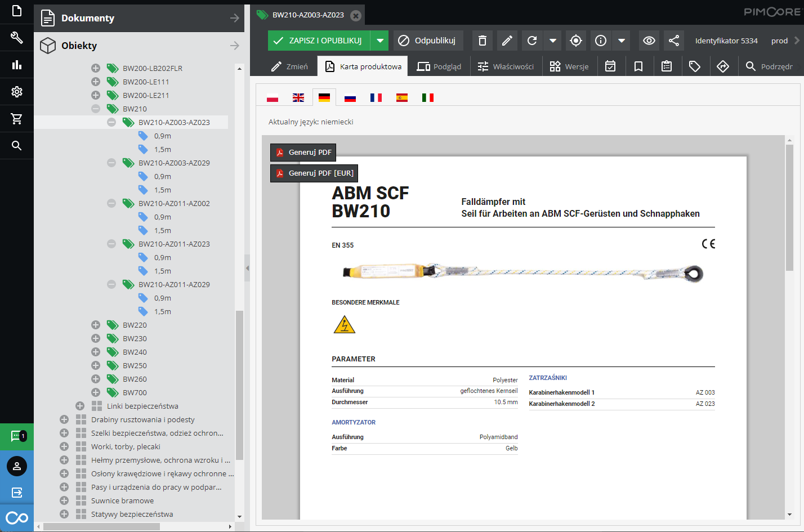The width and height of the screenshot is (804, 532).
Task: Open the clipboard notes tab icon
Action: click(x=667, y=66)
